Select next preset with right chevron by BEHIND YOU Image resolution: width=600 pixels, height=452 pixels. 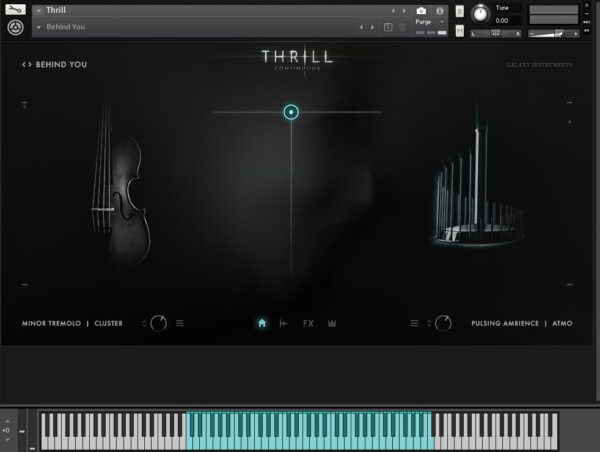pos(29,64)
